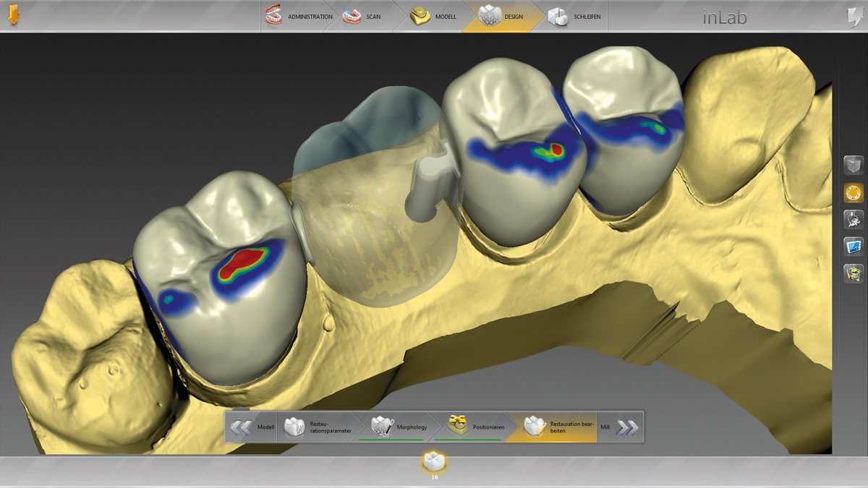Select the Restauration bearbeiten step
The width and height of the screenshot is (868, 488).
pos(557,427)
